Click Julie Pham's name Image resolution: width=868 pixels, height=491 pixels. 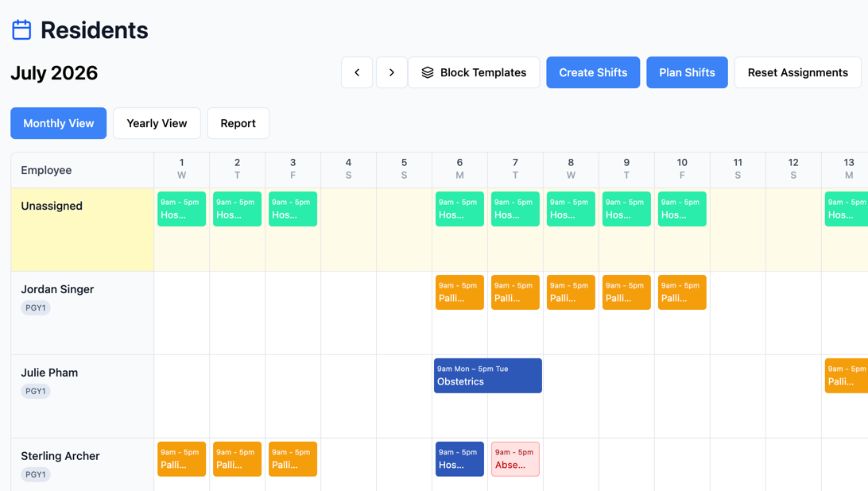coord(49,373)
